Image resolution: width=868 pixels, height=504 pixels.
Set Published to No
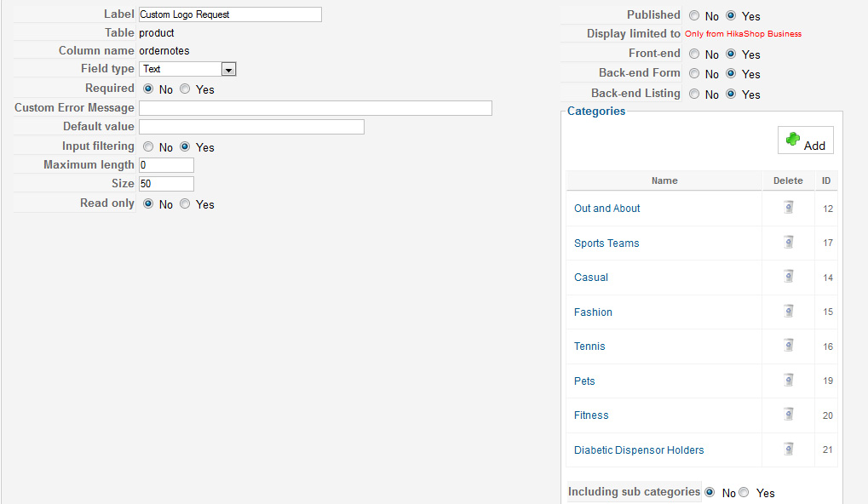click(x=694, y=15)
